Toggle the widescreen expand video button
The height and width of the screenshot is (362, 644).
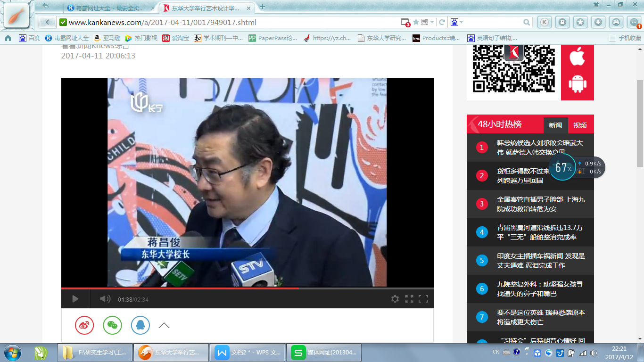click(409, 299)
